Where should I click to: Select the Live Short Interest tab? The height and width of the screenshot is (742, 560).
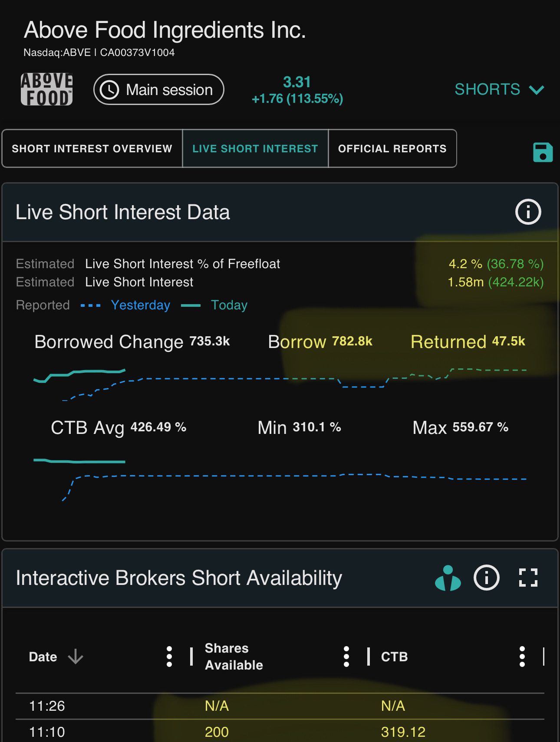(255, 148)
